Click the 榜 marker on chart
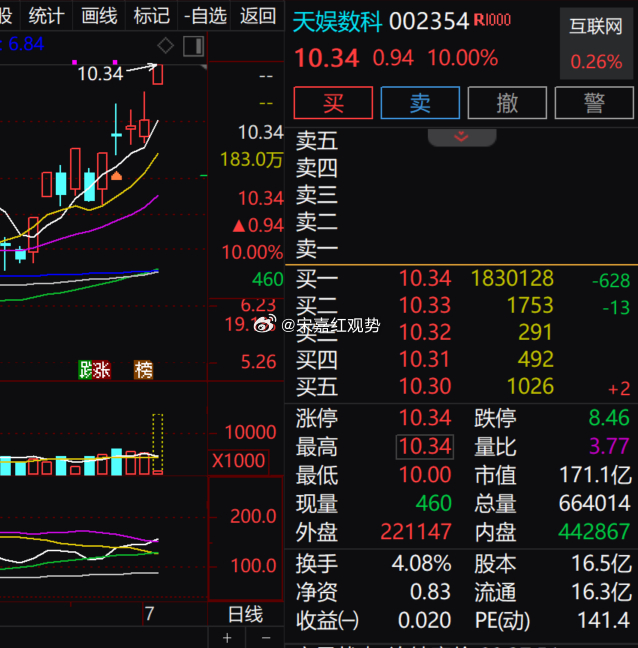This screenshot has height=648, width=638. tap(143, 369)
